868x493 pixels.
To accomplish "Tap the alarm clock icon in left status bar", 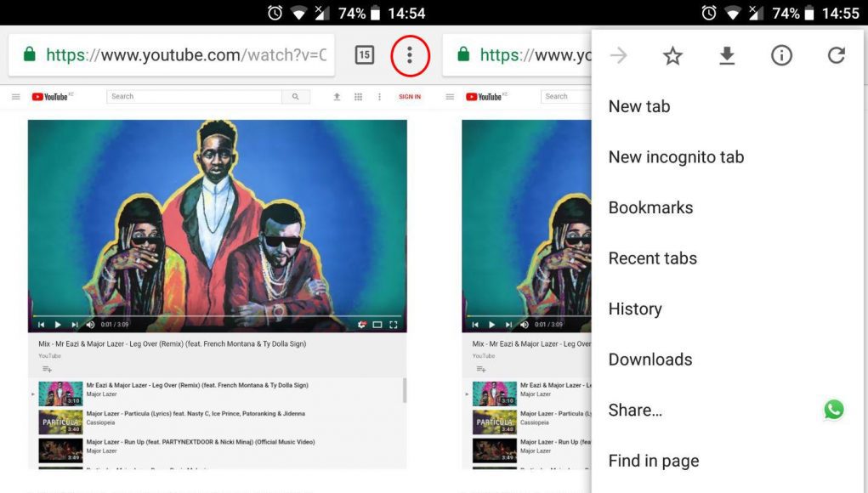I will click(275, 13).
